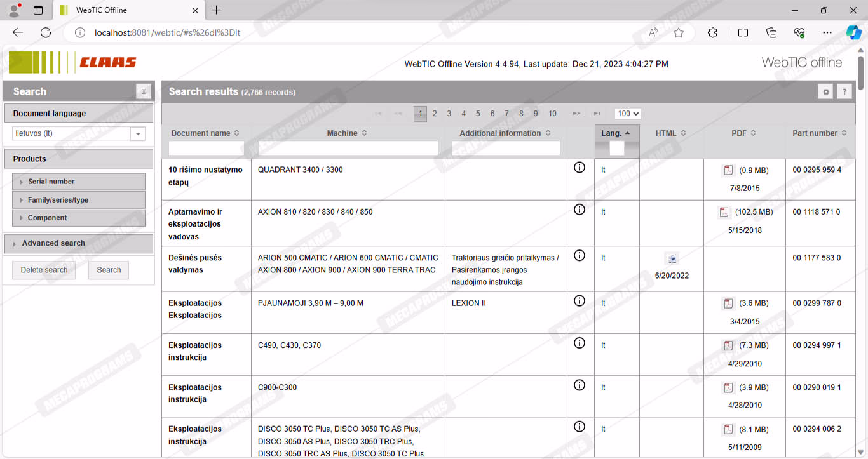This screenshot has width=868, height=459.
Task: Open the 100 rows per page dropdown
Action: 627,114
